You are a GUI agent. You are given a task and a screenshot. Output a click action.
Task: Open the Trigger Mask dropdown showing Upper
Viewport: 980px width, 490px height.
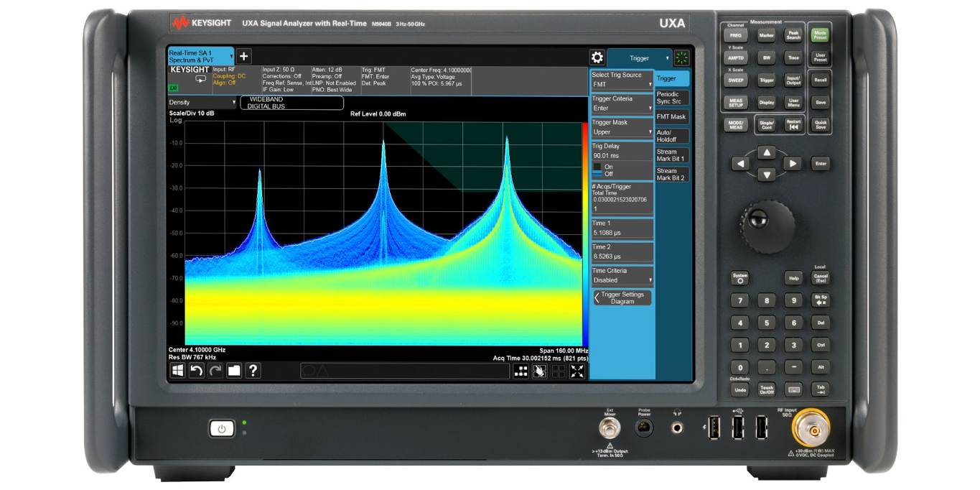pyautogui.click(x=622, y=131)
